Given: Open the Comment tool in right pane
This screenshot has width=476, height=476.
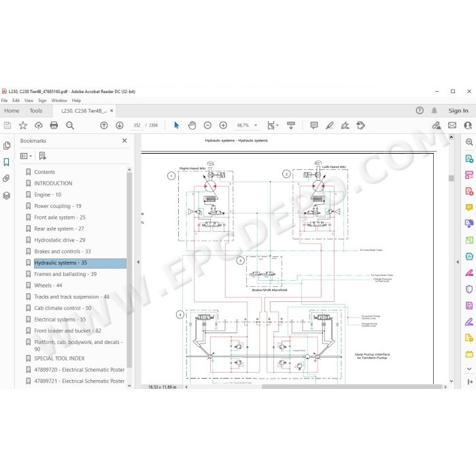Looking at the screenshot, I should (469, 207).
